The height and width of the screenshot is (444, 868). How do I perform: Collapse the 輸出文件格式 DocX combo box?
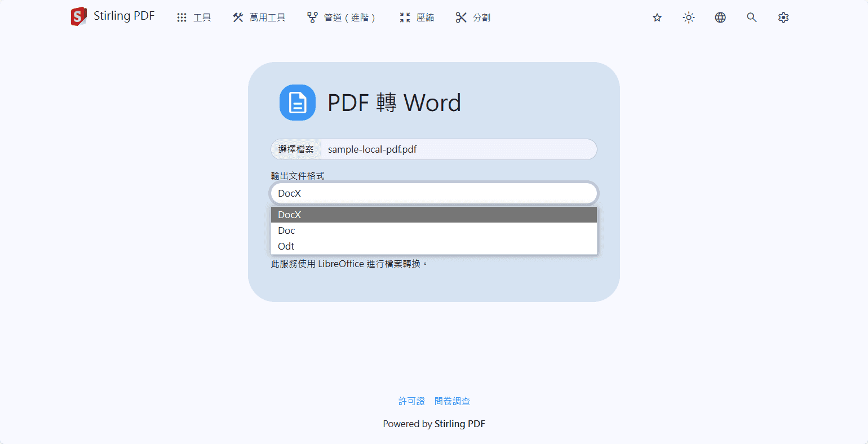point(434,193)
